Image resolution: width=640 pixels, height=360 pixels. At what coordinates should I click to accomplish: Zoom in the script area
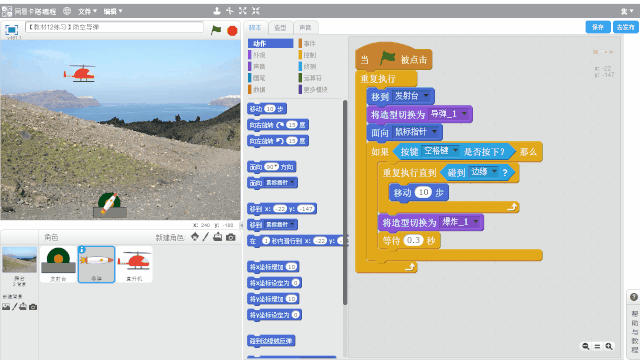coord(609,346)
